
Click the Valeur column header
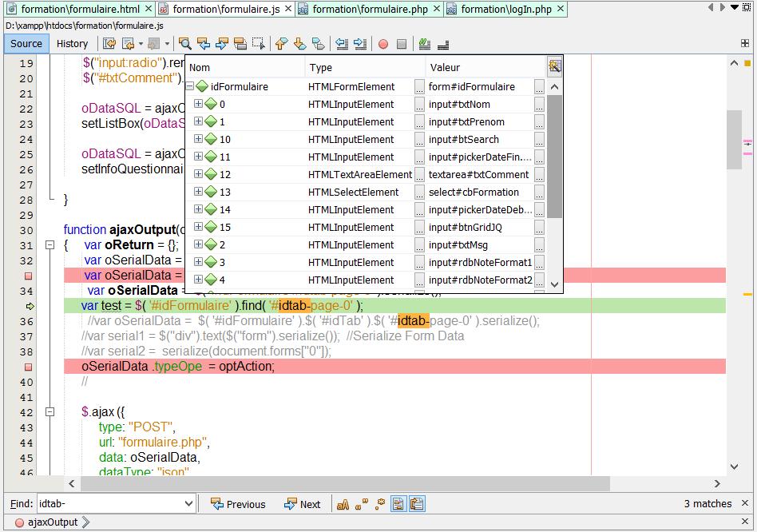point(486,67)
